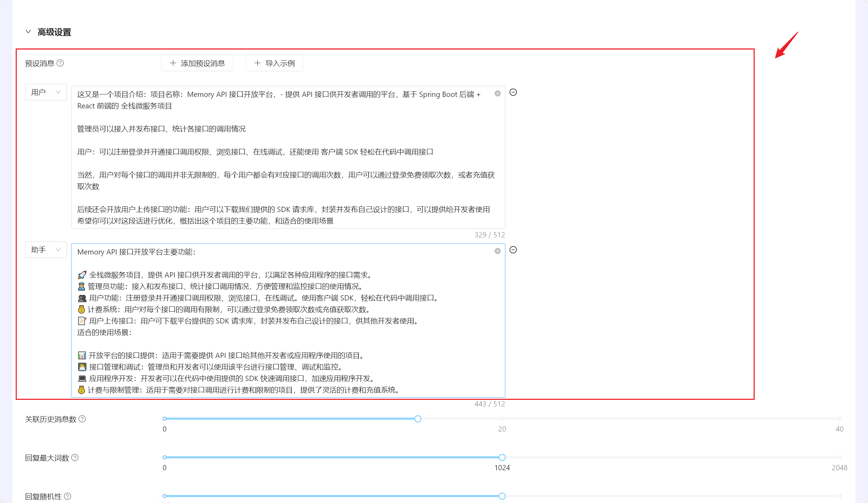Click the 关联历史消息数 slider handle
The width and height of the screenshot is (868, 503).
[418, 419]
